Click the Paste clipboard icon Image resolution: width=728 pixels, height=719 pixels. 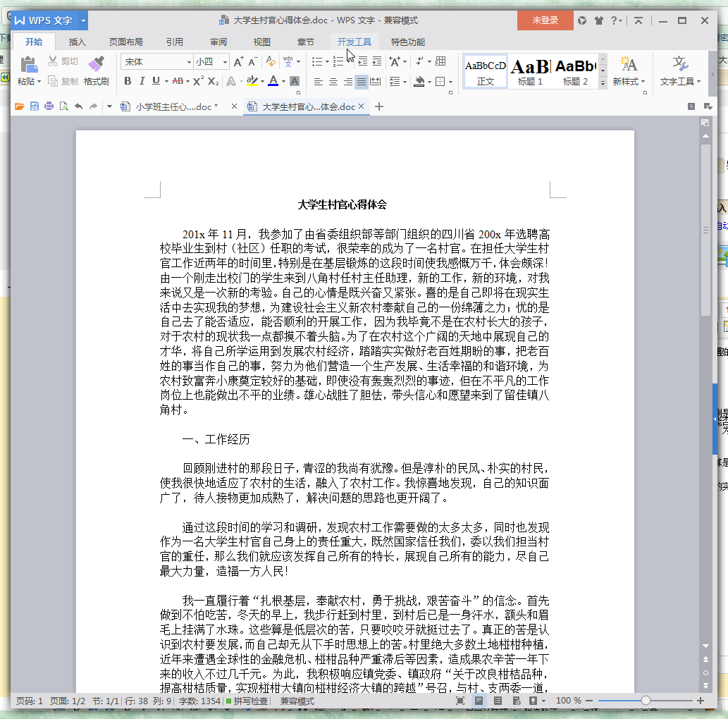[29, 64]
